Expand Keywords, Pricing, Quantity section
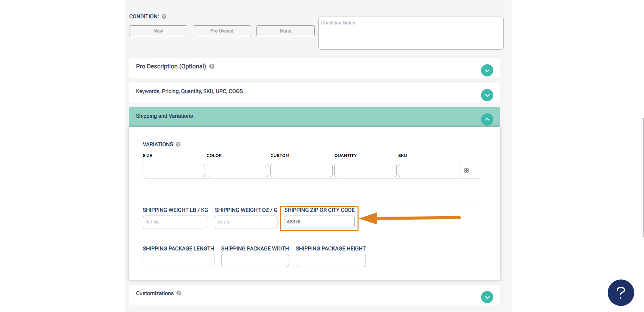This screenshot has width=644, height=312. (487, 95)
